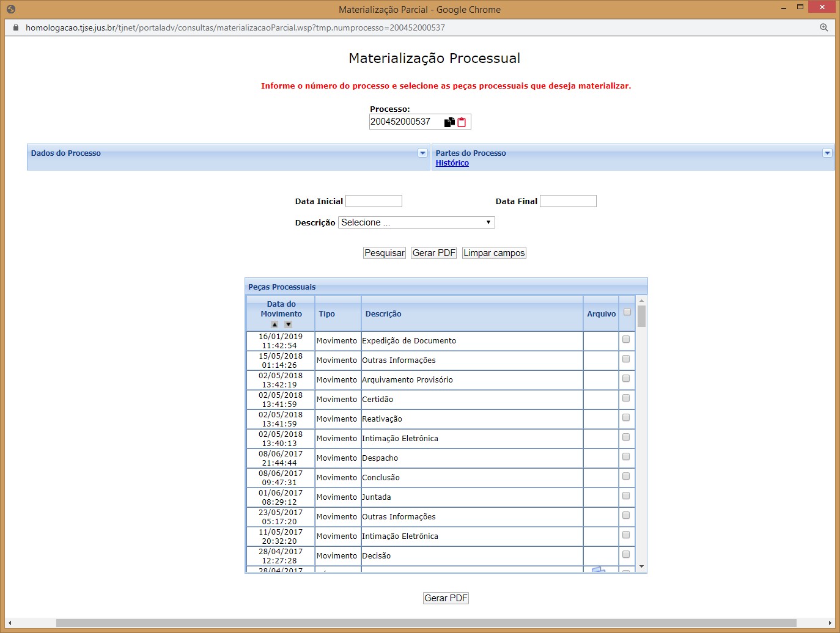Expand the Partes do Processo panel
Viewport: 840px width, 633px height.
[x=827, y=153]
